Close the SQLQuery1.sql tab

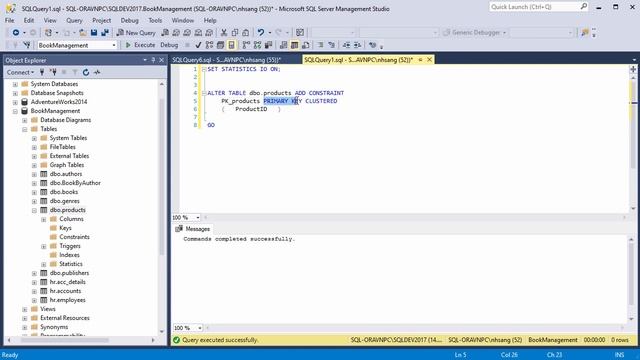[429, 60]
